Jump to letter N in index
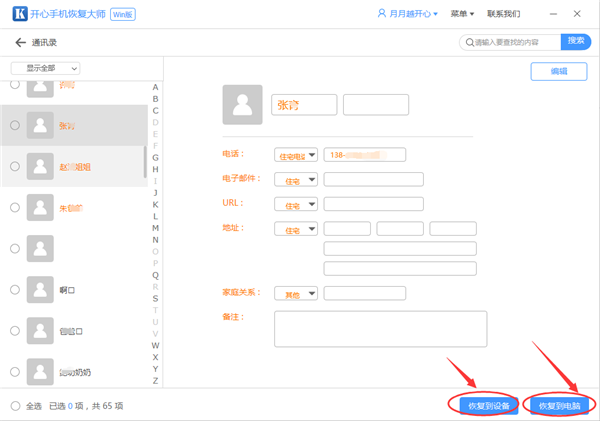 [155, 240]
